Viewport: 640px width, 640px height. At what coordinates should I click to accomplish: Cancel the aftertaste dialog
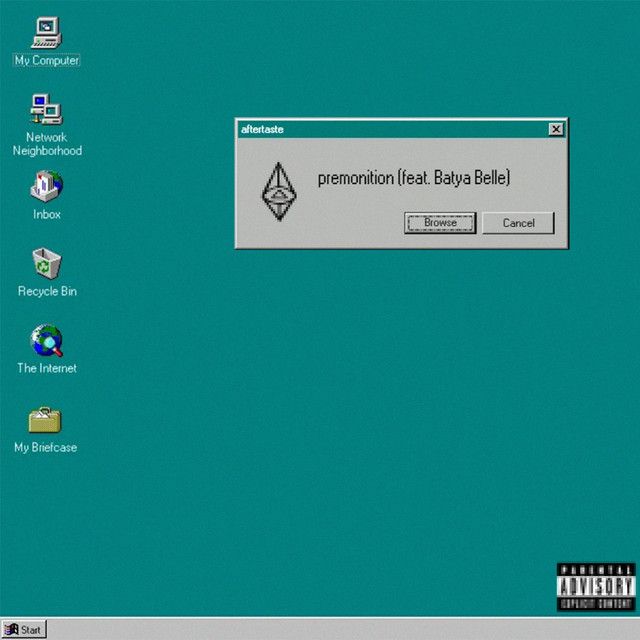point(518,223)
